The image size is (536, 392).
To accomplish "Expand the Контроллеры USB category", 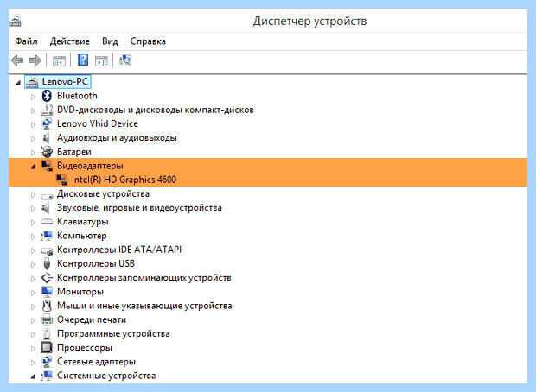I will tap(33, 264).
